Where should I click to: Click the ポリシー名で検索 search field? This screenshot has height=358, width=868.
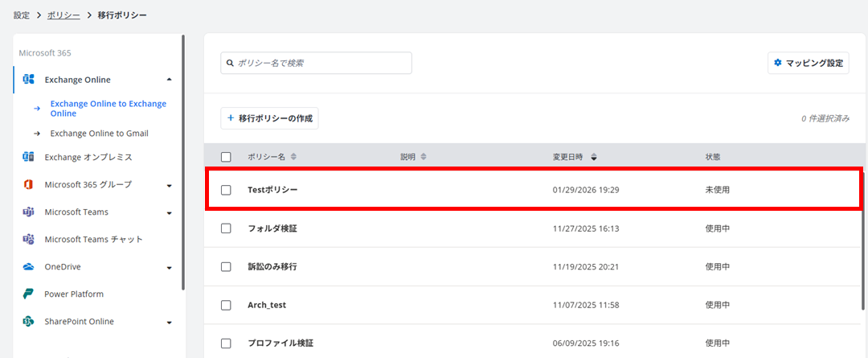[x=316, y=64]
